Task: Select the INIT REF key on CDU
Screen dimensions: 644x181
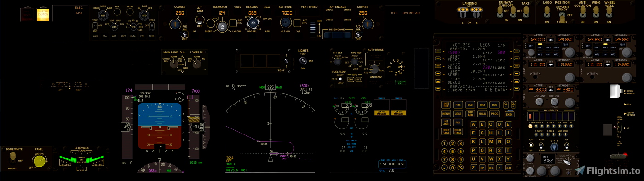Action: point(446,105)
